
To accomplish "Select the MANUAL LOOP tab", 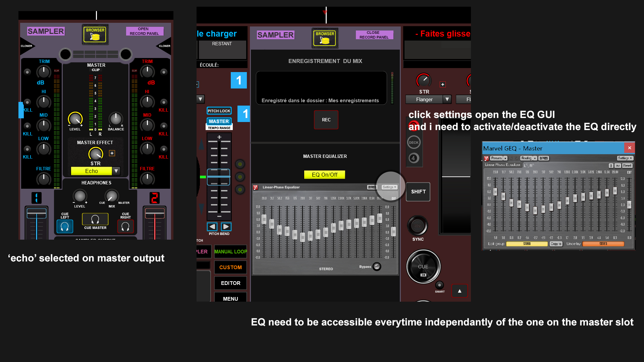I will pyautogui.click(x=230, y=252).
